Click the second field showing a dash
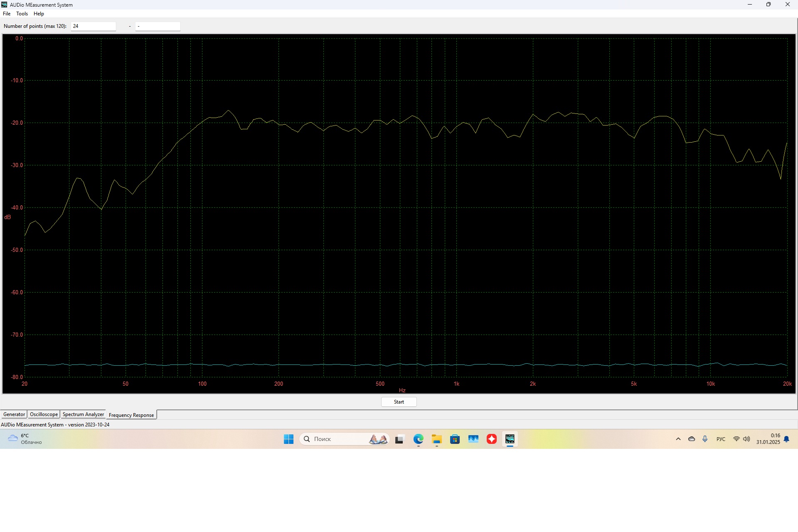Image resolution: width=798 pixels, height=532 pixels. (158, 26)
